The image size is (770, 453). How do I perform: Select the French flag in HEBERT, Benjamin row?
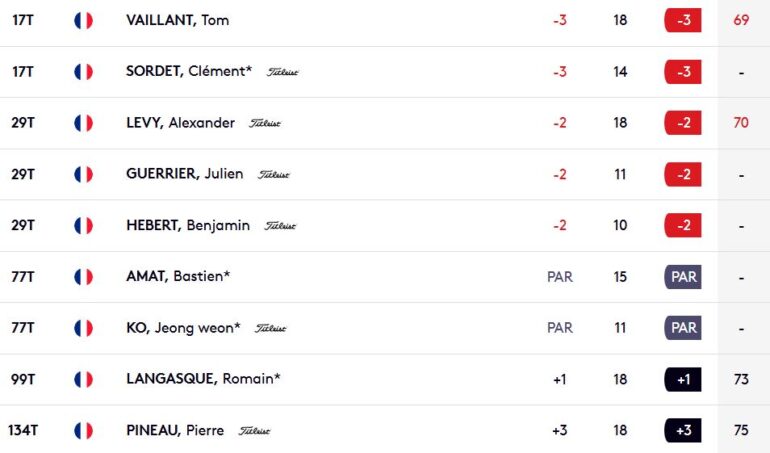click(83, 226)
